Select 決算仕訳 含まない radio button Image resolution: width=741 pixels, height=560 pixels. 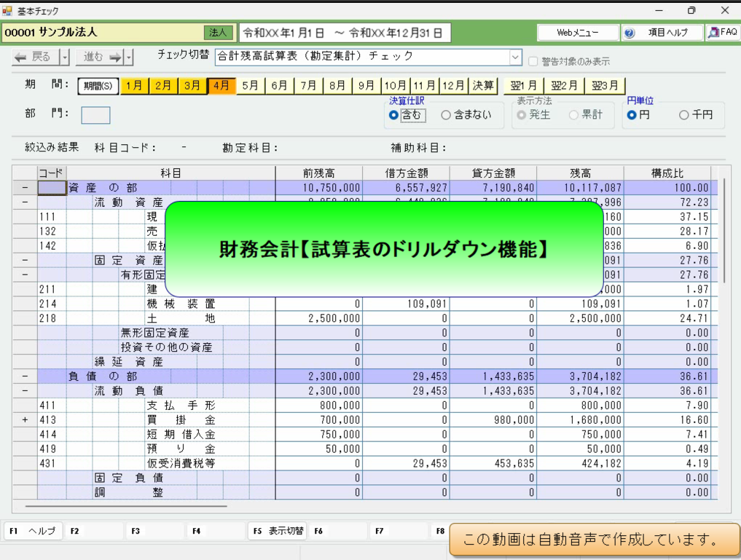pos(446,115)
